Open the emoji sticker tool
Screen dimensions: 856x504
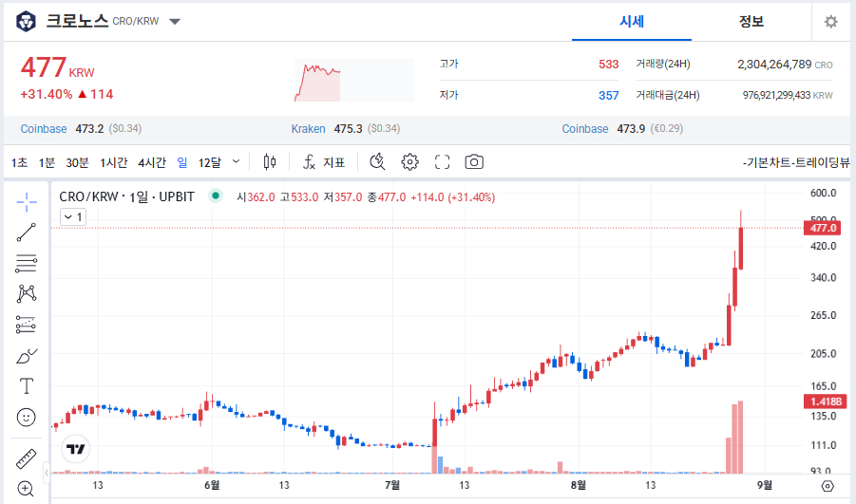point(27,418)
